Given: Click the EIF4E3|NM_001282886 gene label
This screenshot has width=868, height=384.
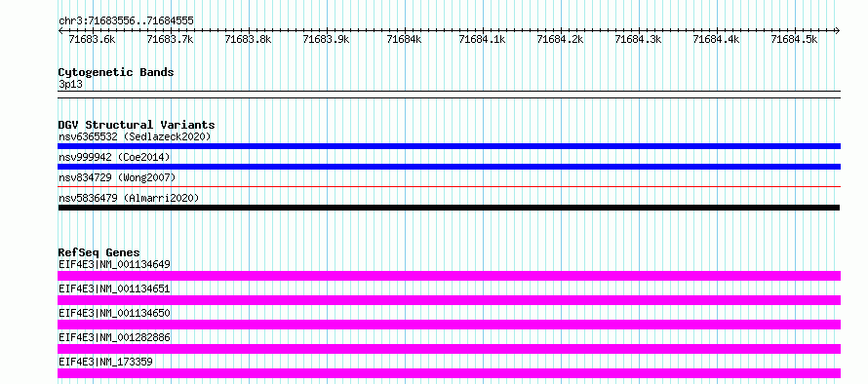Looking at the screenshot, I should coord(114,337).
